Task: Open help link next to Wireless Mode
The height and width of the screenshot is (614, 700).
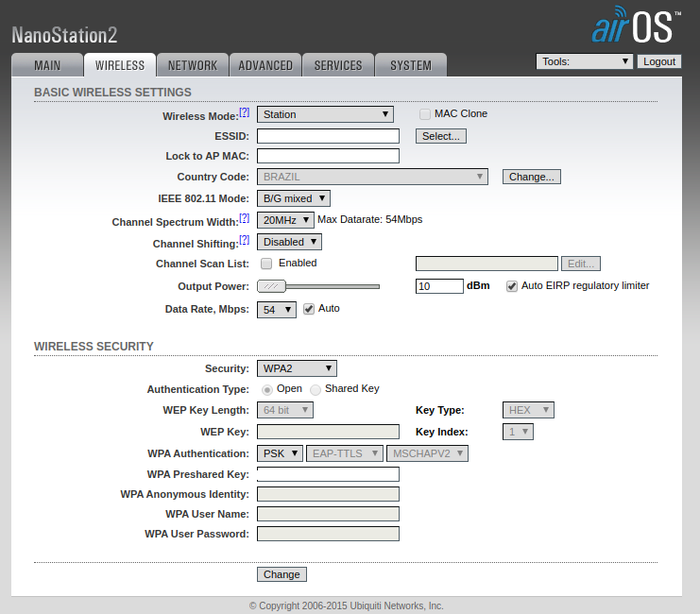Action: pyautogui.click(x=245, y=112)
